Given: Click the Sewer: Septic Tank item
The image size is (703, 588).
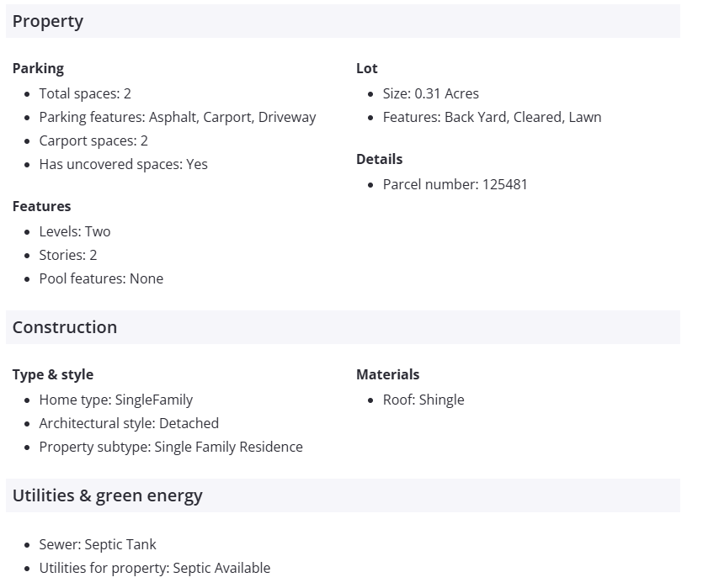Looking at the screenshot, I should [98, 544].
